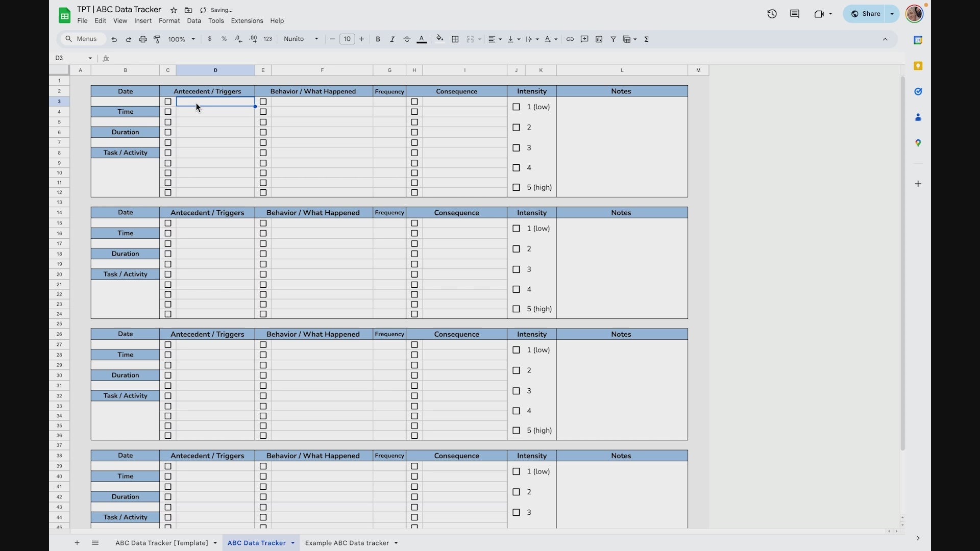The width and height of the screenshot is (980, 551).
Task: Switch to Example ABC Data tracker tab
Action: 347,543
